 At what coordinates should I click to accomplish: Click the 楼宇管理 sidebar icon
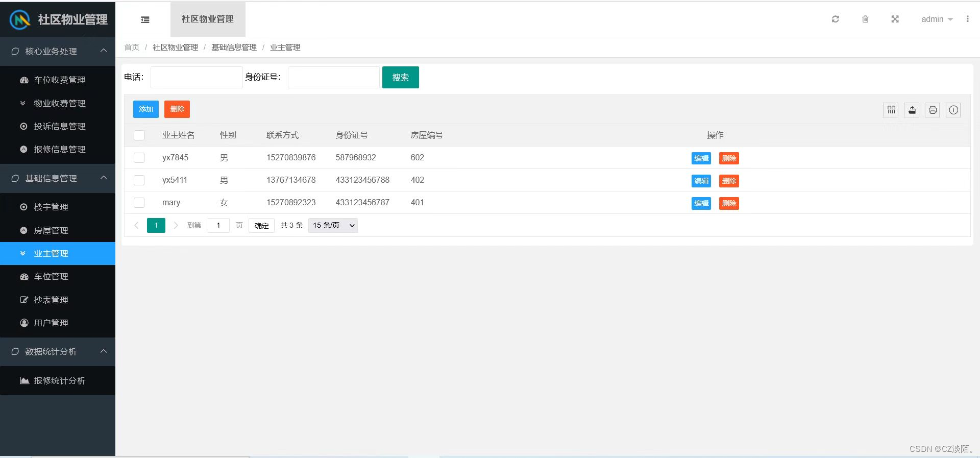(23, 207)
